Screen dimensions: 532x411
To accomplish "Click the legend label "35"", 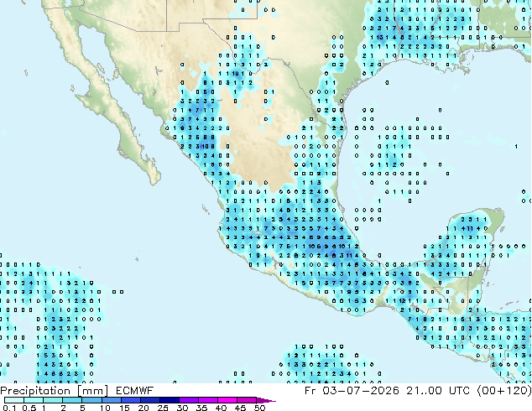I will click(201, 408).
